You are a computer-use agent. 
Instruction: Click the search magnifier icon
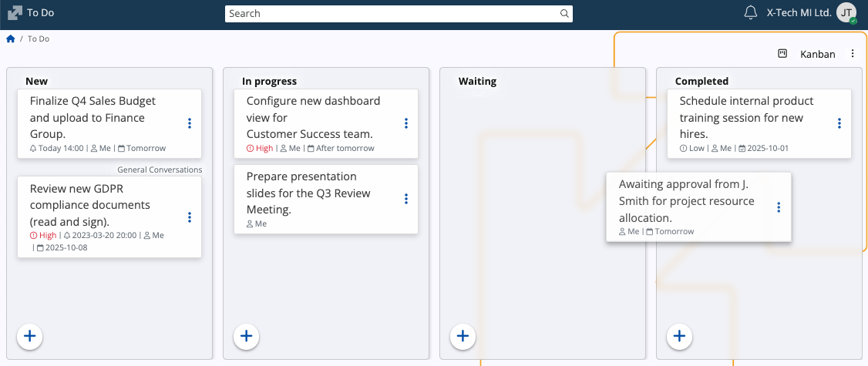pyautogui.click(x=564, y=14)
